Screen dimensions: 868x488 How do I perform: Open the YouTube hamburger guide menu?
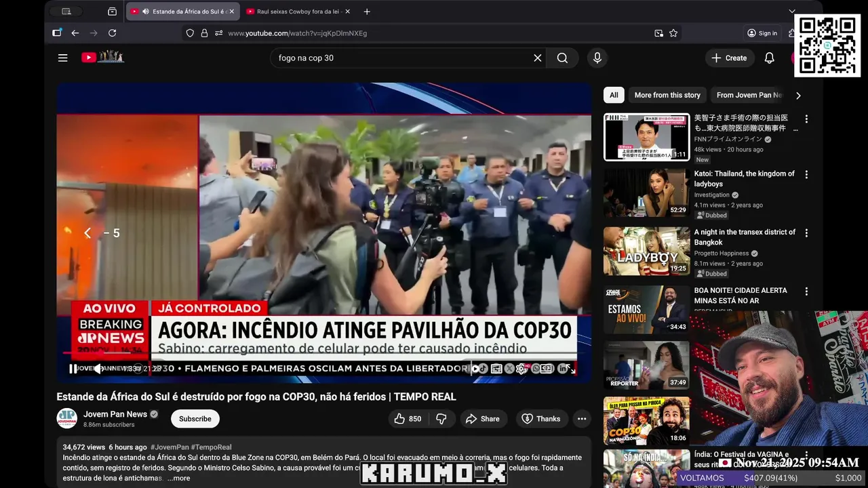point(62,58)
